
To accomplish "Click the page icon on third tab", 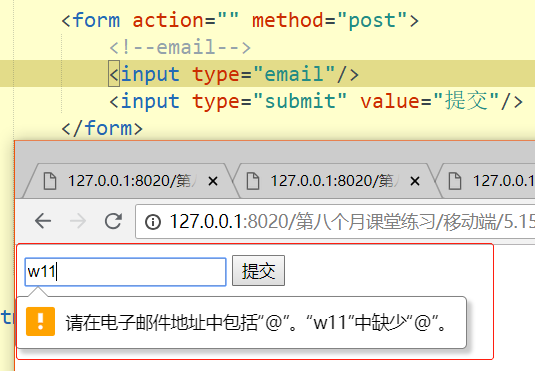I will coord(455,181).
